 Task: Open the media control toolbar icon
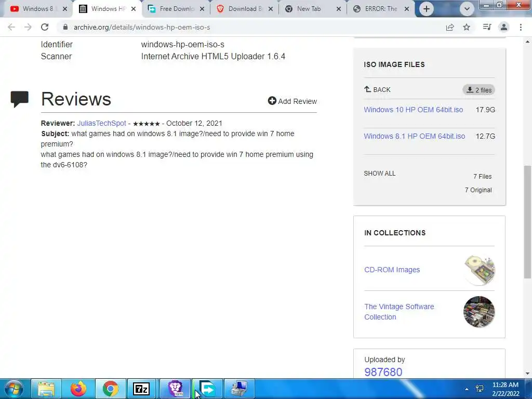[487, 27]
